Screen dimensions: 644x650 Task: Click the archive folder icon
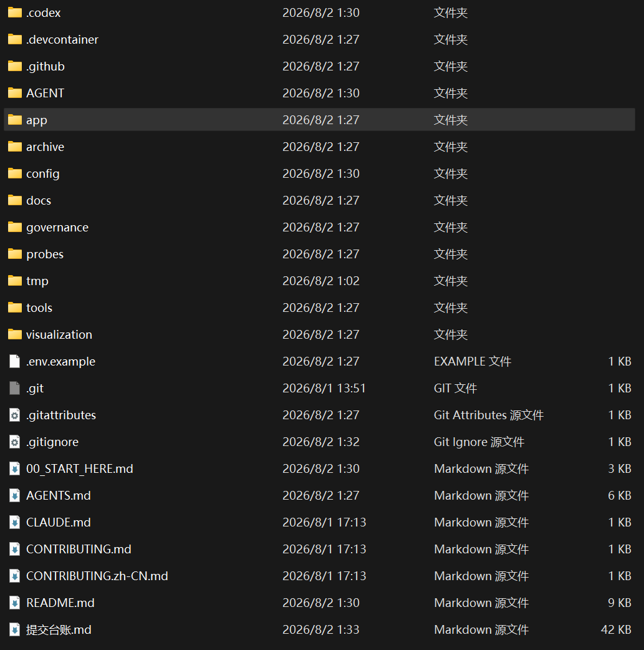pos(15,147)
